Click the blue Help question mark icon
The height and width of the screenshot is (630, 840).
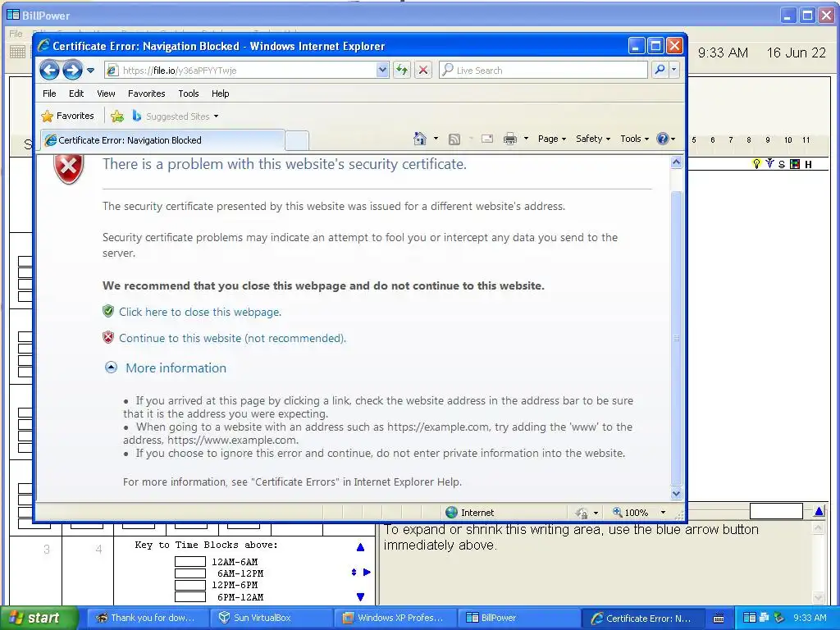[x=663, y=139]
